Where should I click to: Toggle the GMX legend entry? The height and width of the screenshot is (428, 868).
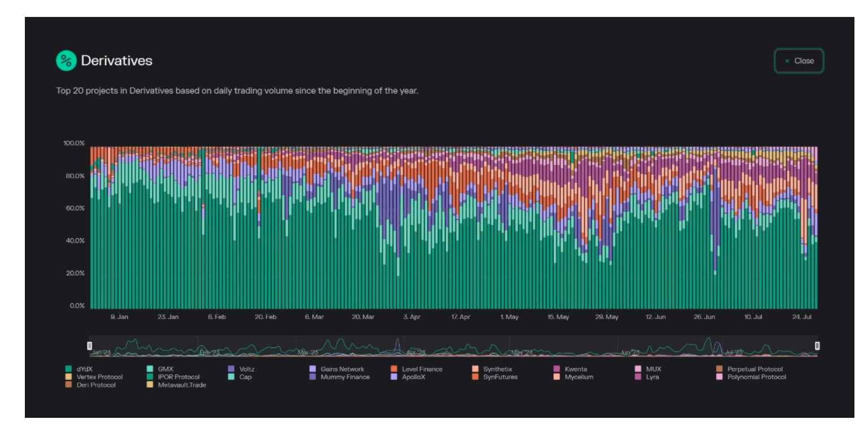pyautogui.click(x=160, y=369)
